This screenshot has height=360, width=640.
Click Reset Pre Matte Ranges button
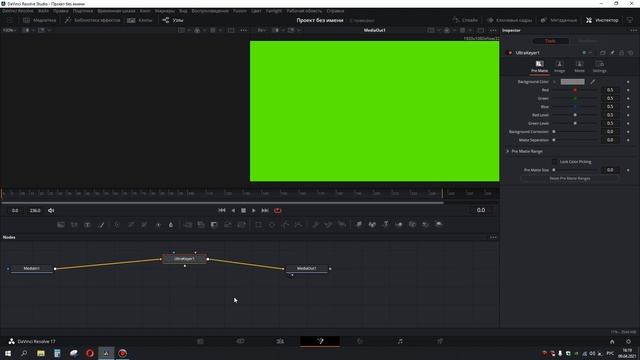569,178
